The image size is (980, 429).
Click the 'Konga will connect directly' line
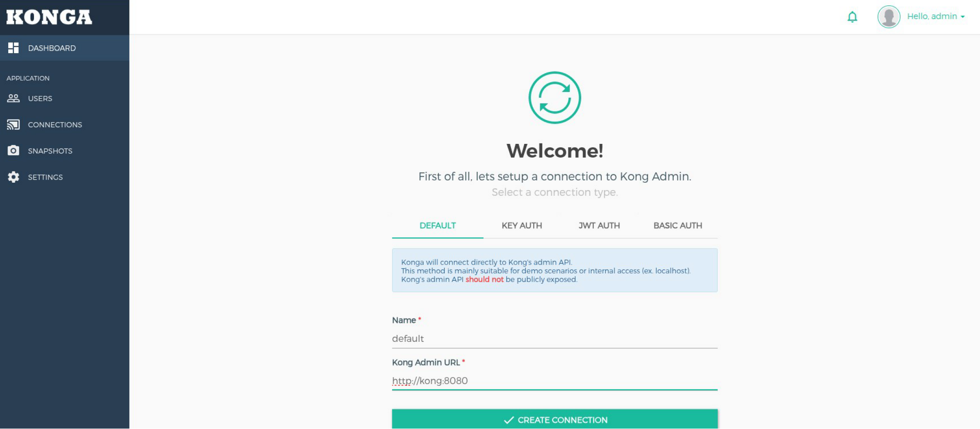[487, 262]
